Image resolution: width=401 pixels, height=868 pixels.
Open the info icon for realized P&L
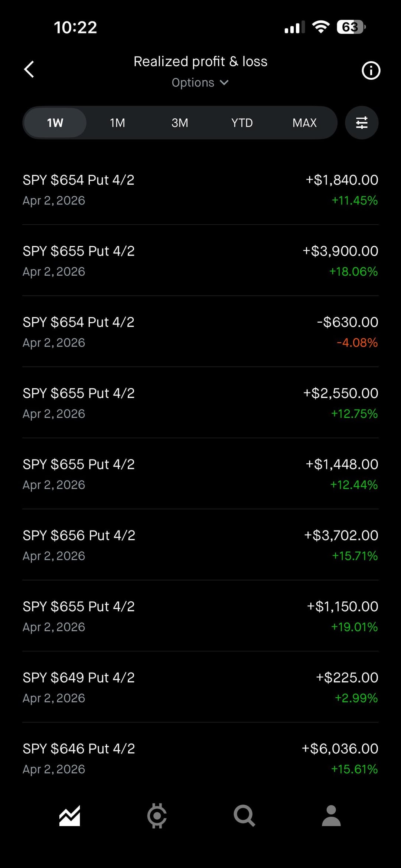tap(371, 70)
